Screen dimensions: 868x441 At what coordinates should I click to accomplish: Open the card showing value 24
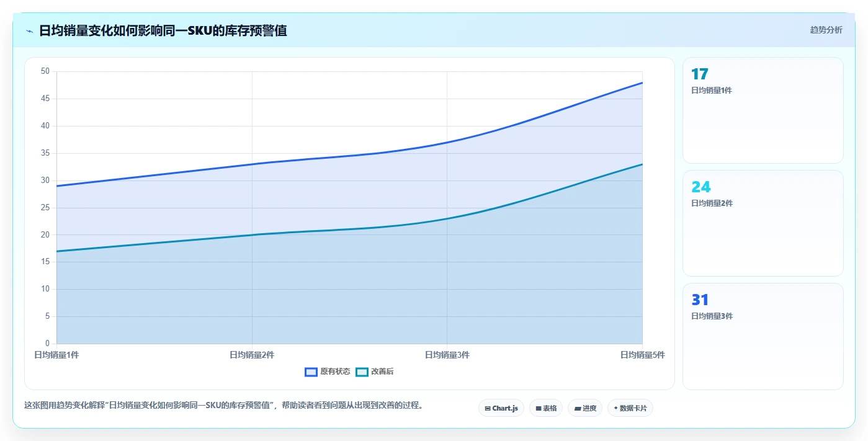pos(763,223)
